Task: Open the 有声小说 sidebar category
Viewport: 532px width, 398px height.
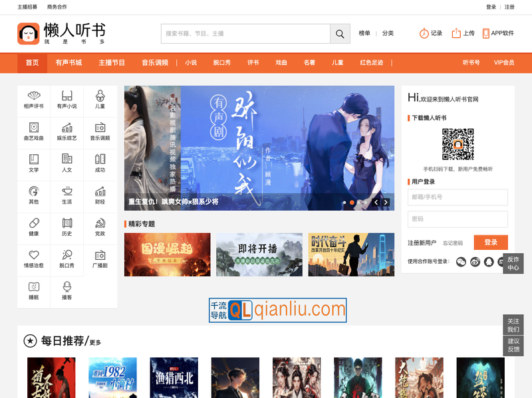Action: 66,98
